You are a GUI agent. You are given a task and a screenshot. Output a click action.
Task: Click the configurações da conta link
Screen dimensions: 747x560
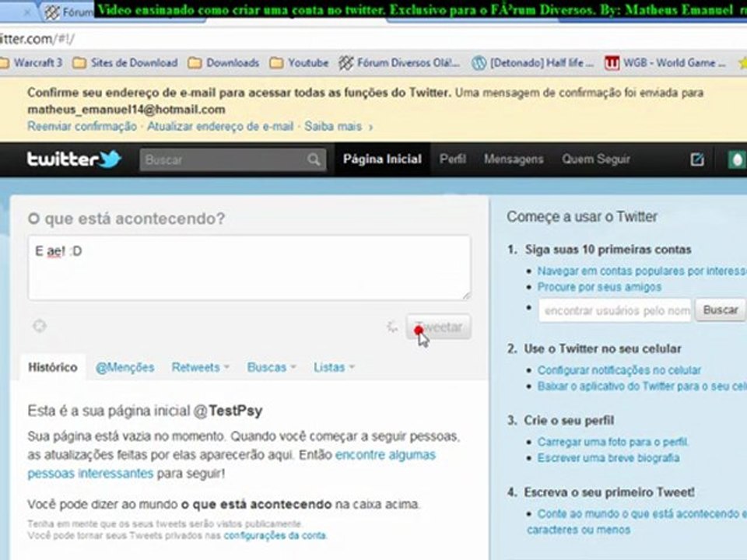(275, 536)
